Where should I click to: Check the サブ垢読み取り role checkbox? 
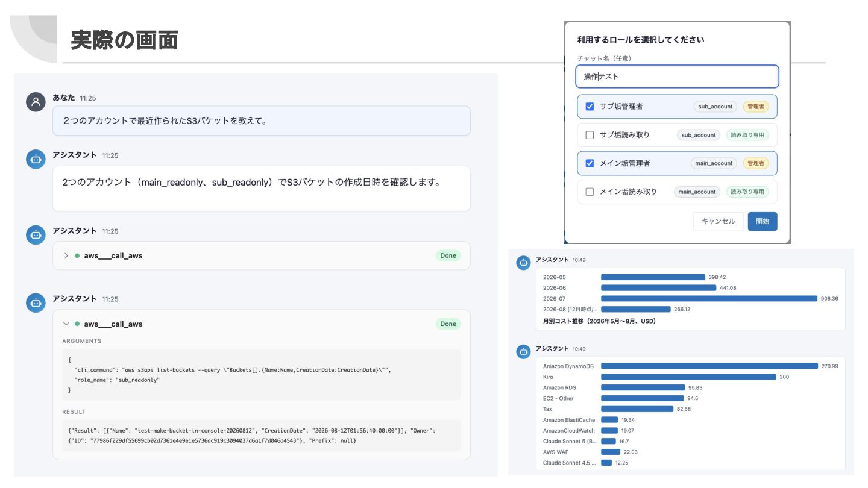point(590,135)
